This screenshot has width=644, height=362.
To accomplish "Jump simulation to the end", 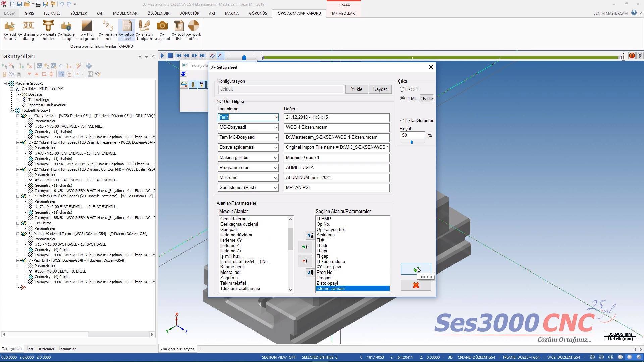I will click(x=203, y=56).
